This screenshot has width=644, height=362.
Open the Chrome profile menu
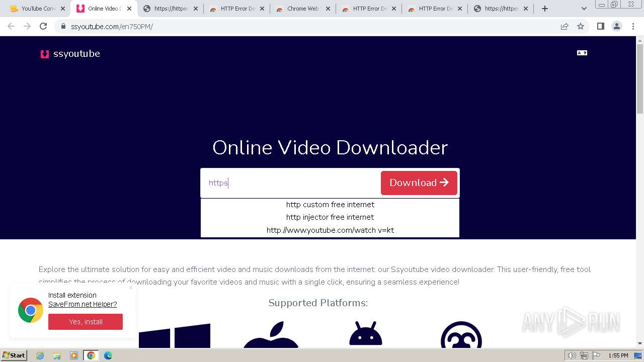(617, 27)
